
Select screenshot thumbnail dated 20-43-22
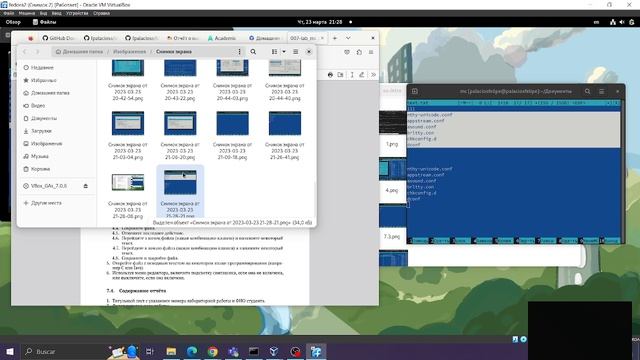coord(180,68)
